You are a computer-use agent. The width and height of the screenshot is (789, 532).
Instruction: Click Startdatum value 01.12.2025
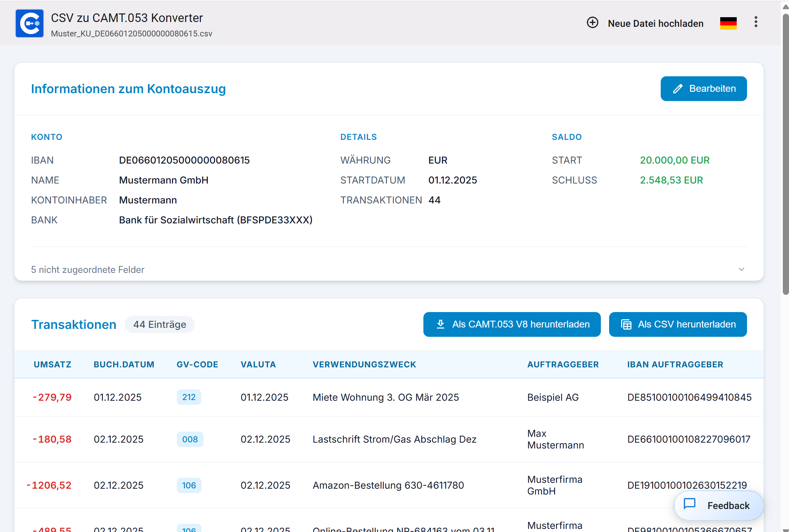pyautogui.click(x=453, y=180)
